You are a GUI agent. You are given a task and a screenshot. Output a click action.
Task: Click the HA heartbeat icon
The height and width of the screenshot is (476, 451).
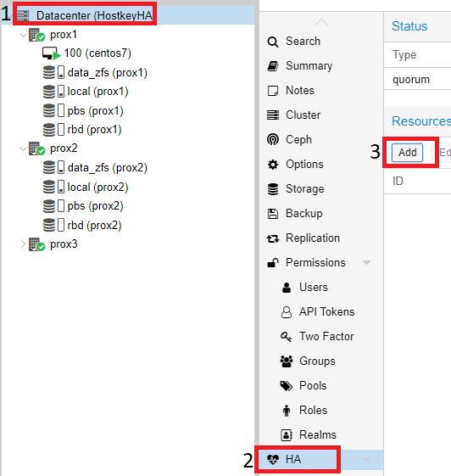(x=273, y=460)
